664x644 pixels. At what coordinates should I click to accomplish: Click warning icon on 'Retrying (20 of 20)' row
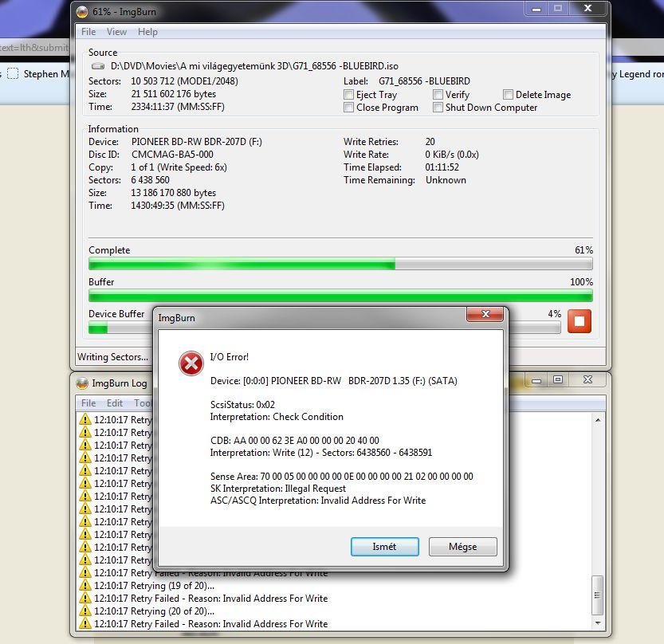[x=85, y=611]
